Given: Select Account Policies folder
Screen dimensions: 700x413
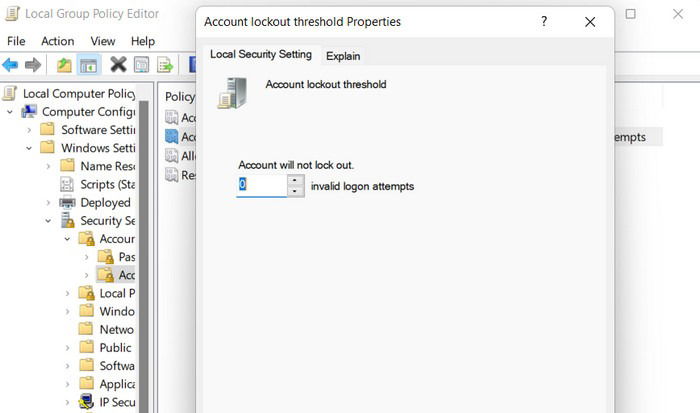Looking at the screenshot, I should tap(117, 239).
